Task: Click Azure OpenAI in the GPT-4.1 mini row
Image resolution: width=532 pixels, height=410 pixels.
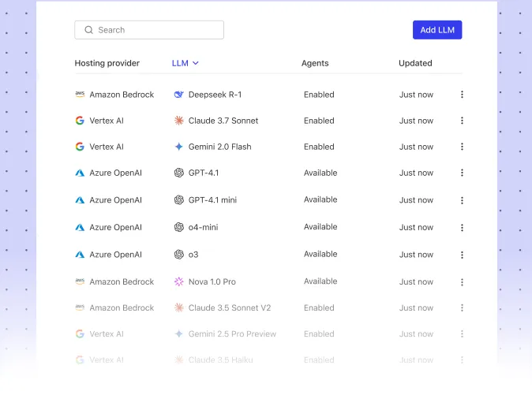Action: 116,200
